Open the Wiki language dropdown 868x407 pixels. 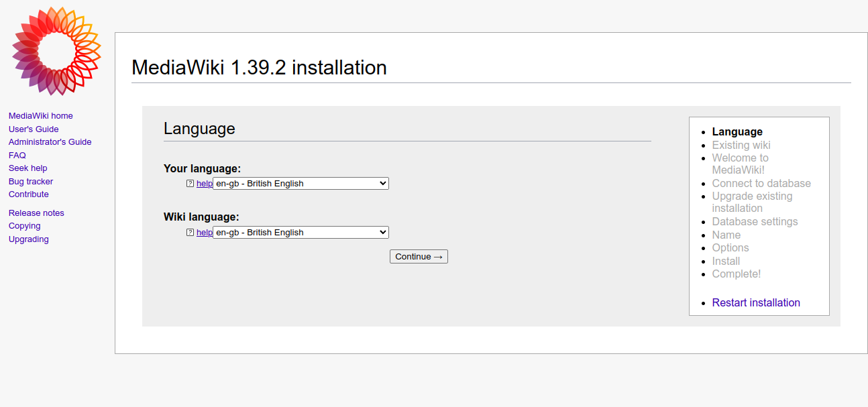[x=301, y=233]
